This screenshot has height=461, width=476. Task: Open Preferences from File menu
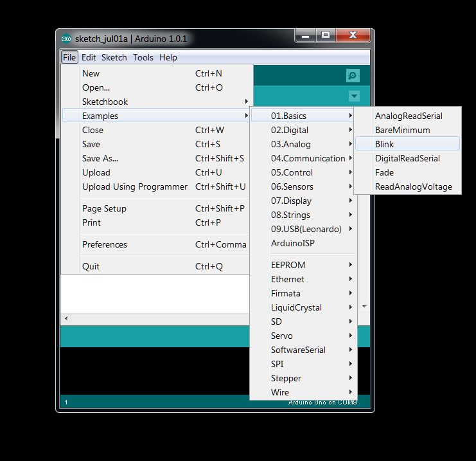click(x=156, y=244)
